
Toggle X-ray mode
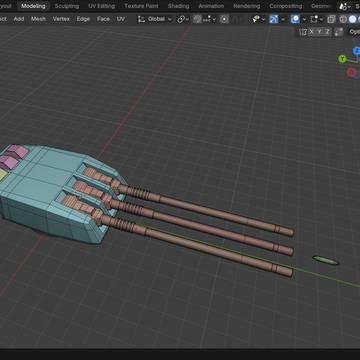(x=331, y=19)
